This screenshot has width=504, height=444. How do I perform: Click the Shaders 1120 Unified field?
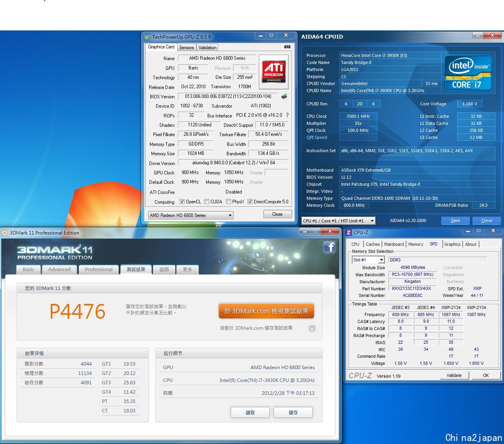(199, 125)
